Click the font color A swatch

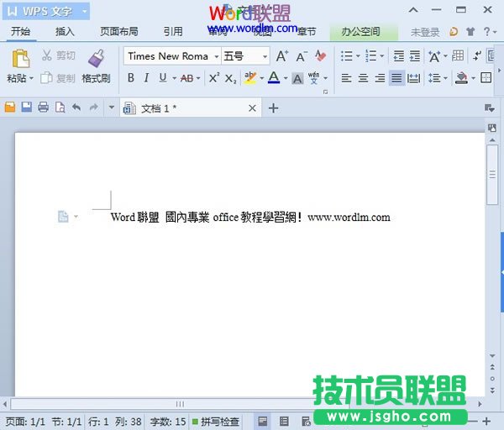pos(273,78)
